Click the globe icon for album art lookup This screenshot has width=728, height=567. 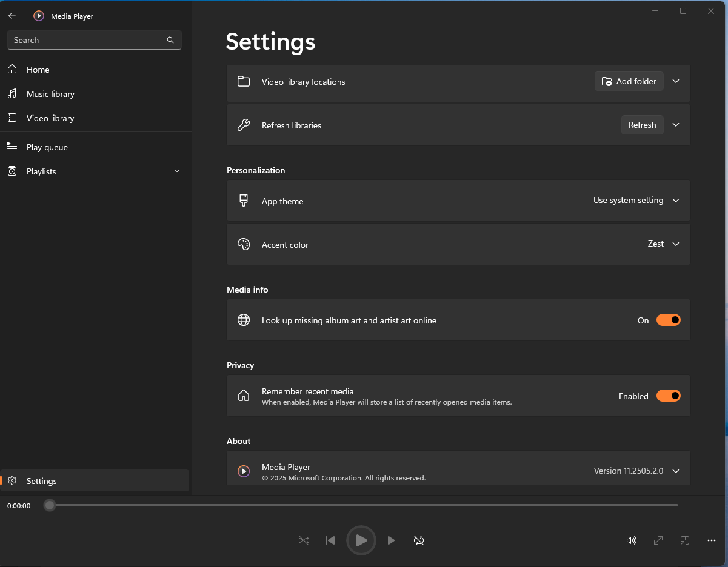(244, 320)
